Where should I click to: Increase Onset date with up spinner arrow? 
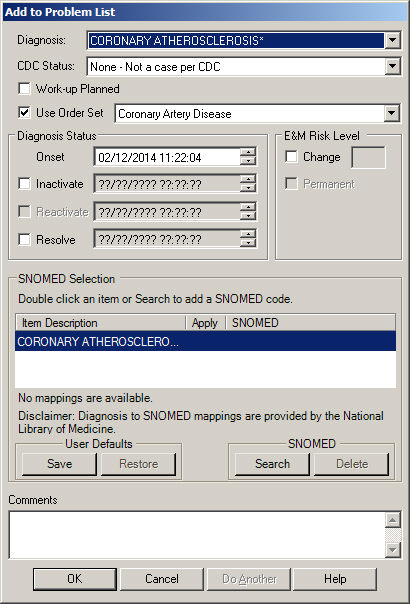[x=248, y=152]
